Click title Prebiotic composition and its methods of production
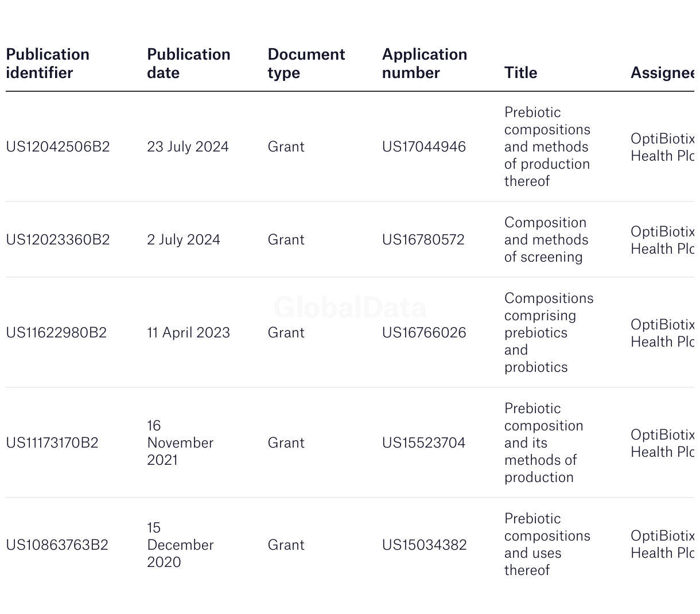 pyautogui.click(x=544, y=443)
